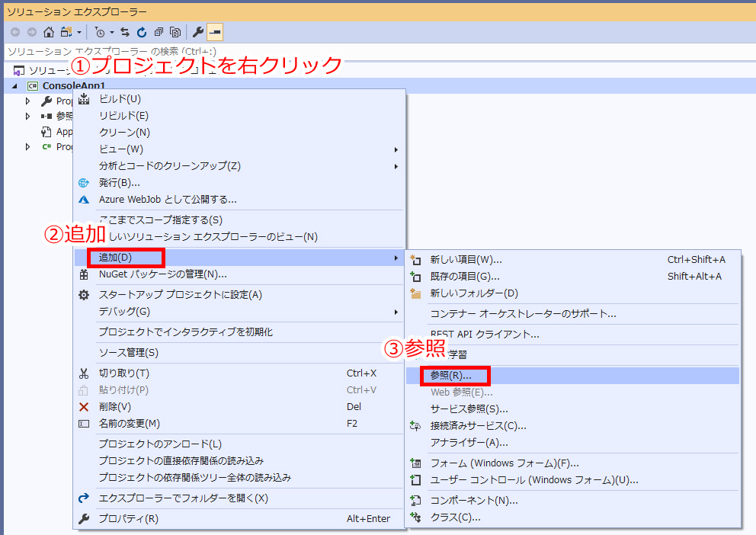Click the wrench icon beside プロパティ(R)

click(x=84, y=519)
